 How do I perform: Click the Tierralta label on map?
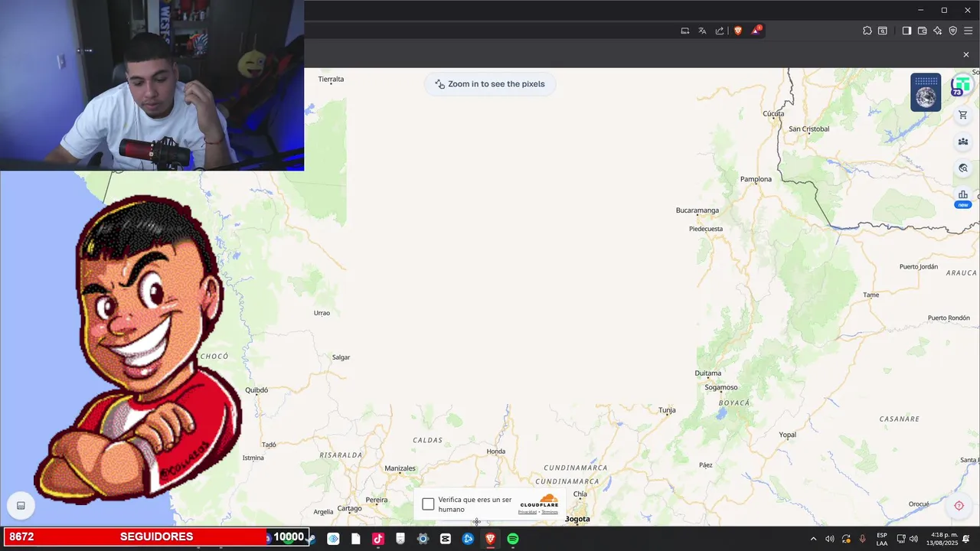tap(331, 79)
